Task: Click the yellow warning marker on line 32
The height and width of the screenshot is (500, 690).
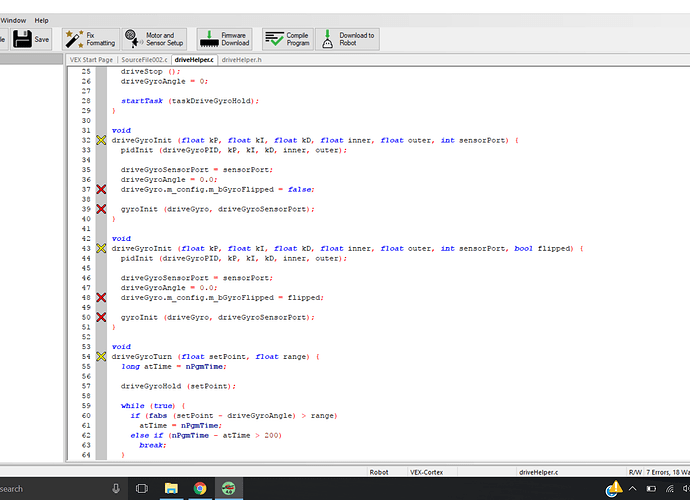Action: 101,140
